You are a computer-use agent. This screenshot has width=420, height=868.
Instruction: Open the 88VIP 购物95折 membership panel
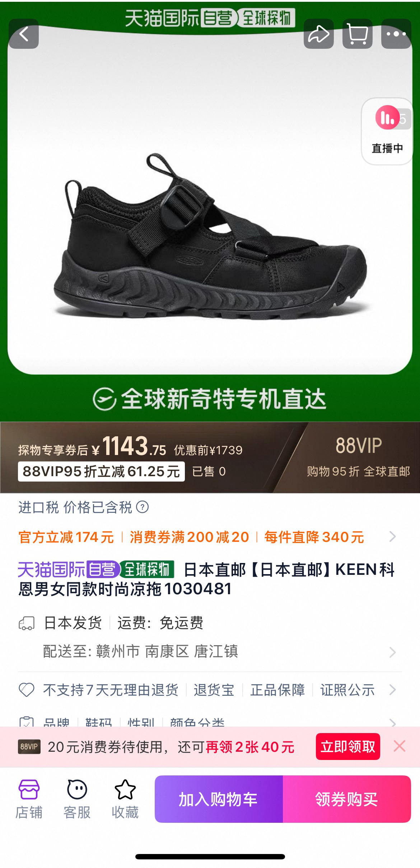tap(358, 457)
